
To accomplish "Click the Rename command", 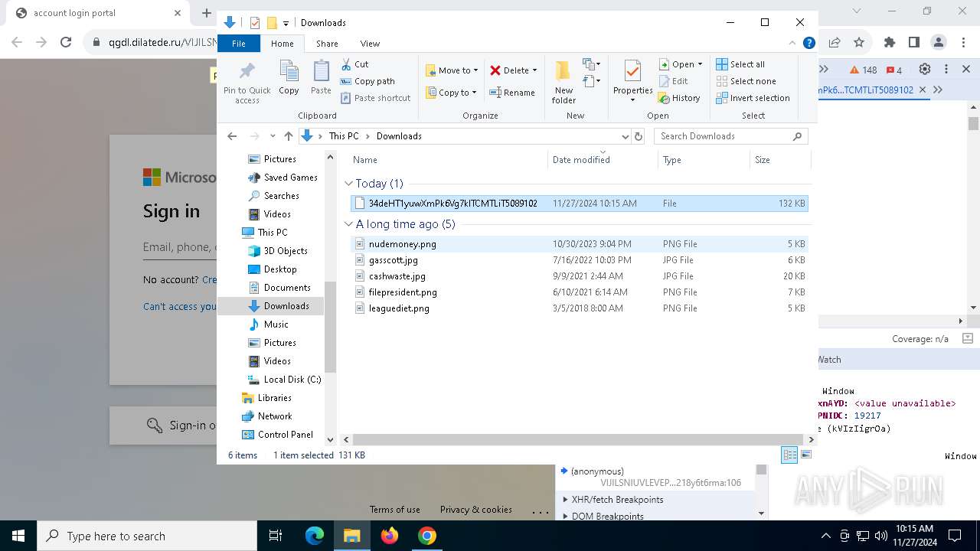I will 513,93.
